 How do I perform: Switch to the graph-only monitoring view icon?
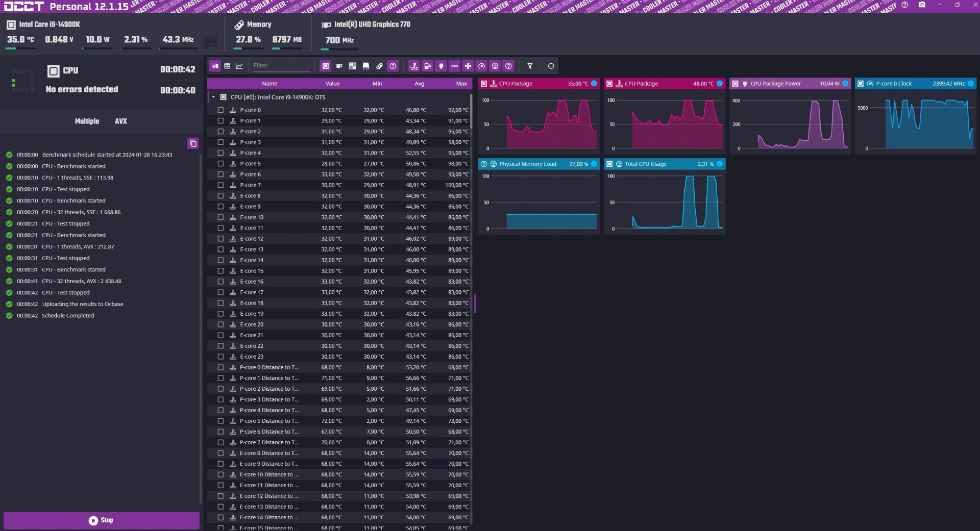[x=239, y=66]
